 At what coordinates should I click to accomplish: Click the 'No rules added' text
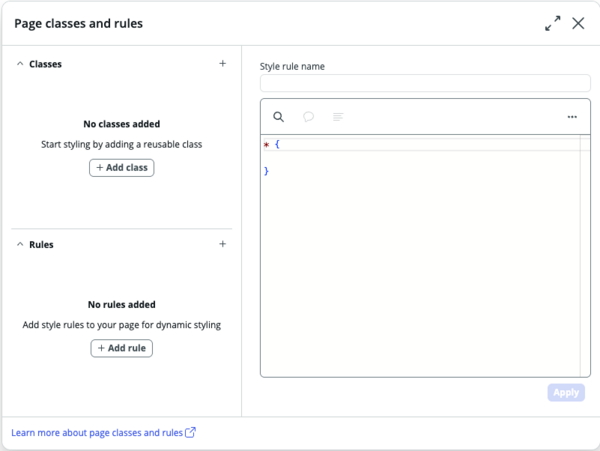click(x=122, y=304)
